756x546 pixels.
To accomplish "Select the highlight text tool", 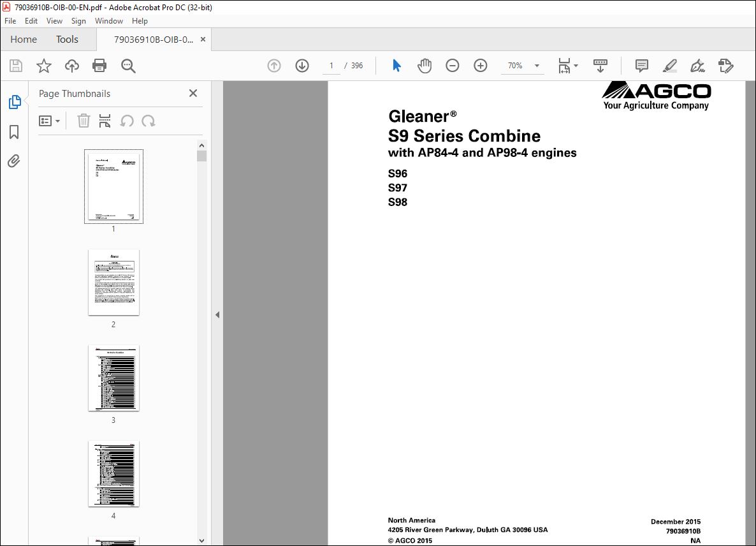I will click(670, 66).
